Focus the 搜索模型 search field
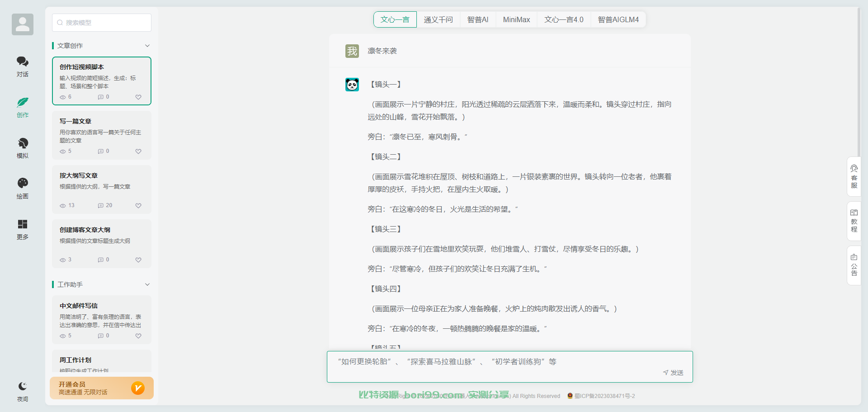This screenshot has height=412, width=868. [102, 23]
